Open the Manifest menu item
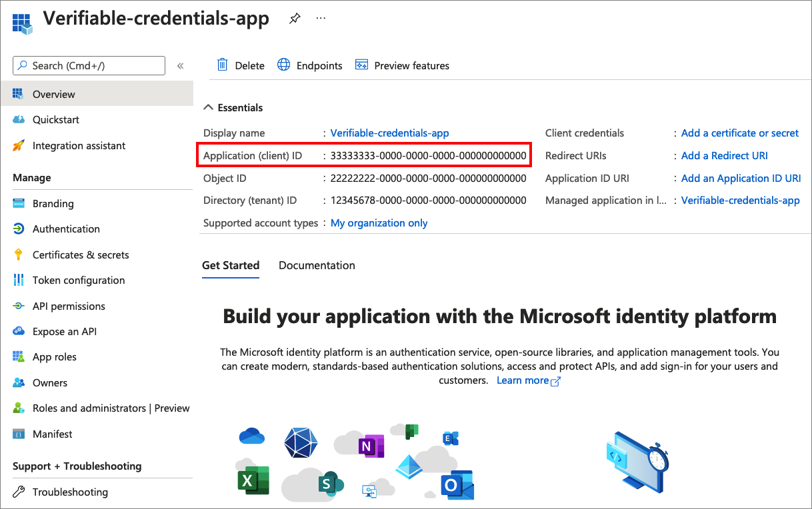 pos(52,434)
